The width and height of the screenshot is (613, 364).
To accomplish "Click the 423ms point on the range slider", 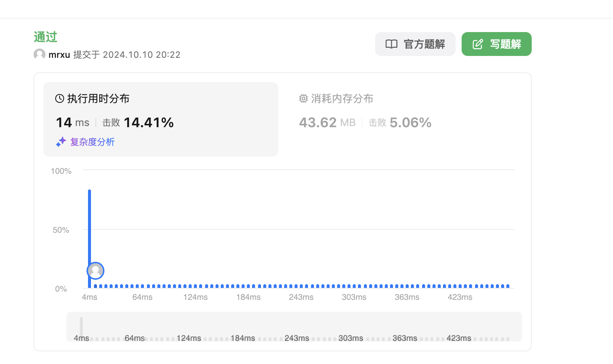I will [x=459, y=338].
